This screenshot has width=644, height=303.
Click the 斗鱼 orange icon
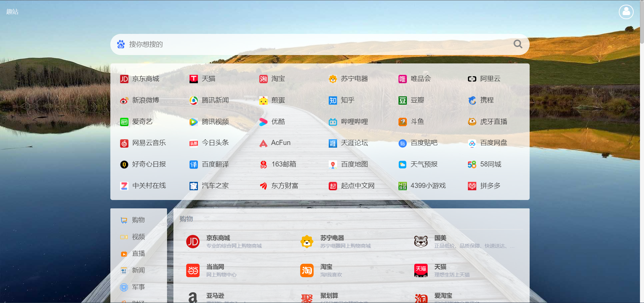pyautogui.click(x=402, y=122)
